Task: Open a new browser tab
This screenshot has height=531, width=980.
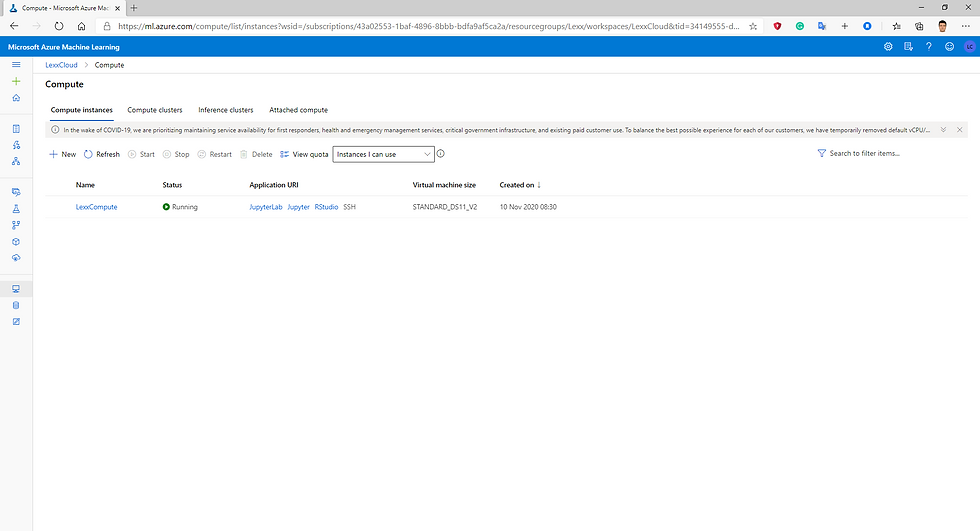Action: (134, 8)
